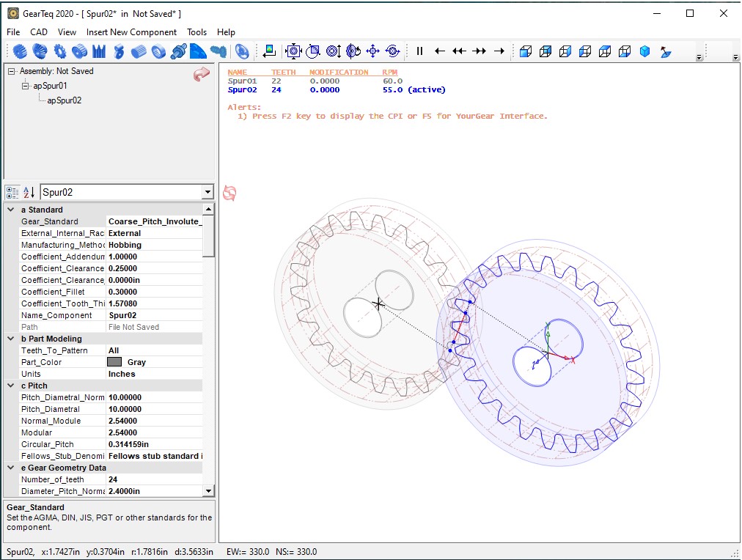This screenshot has height=560, width=742.
Task: Open the Insert New Component menu
Action: pos(131,32)
